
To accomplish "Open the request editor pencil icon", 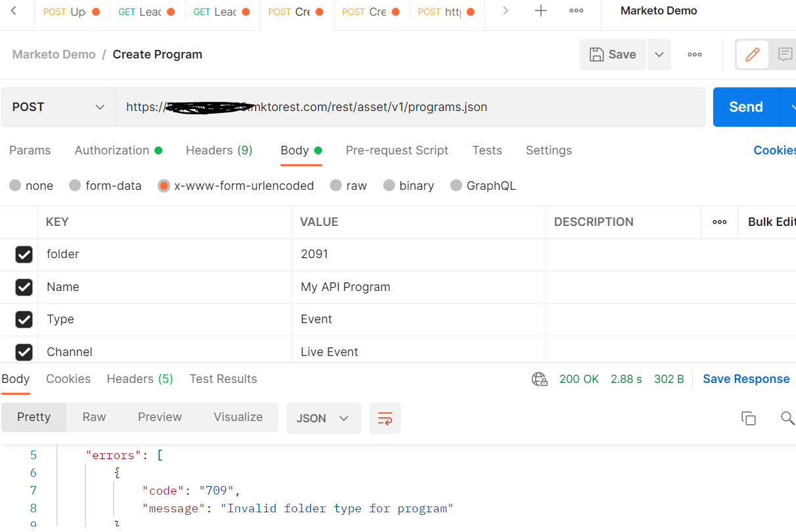I will click(752, 55).
